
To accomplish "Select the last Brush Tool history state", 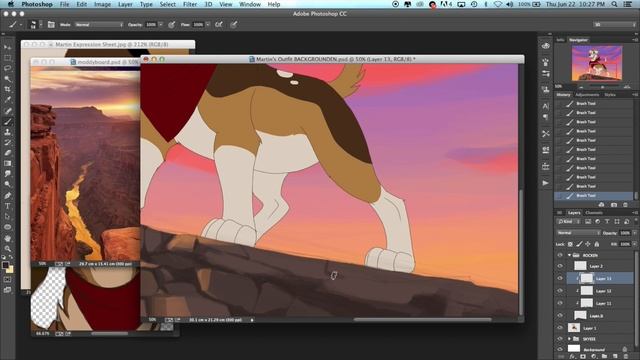I will (593, 196).
